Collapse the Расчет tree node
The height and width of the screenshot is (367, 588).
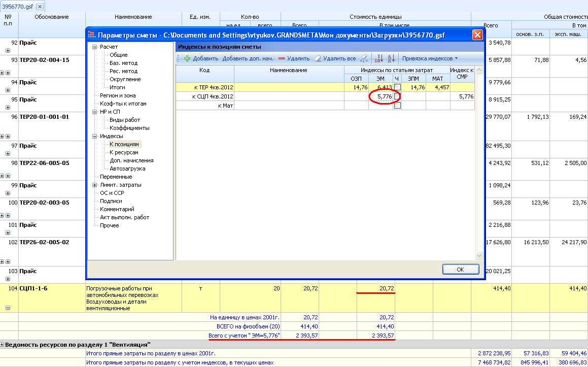pyautogui.click(x=95, y=47)
